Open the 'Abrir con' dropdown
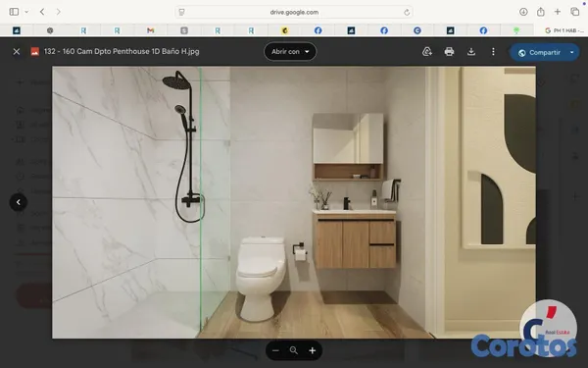This screenshot has width=588, height=368. tap(290, 51)
